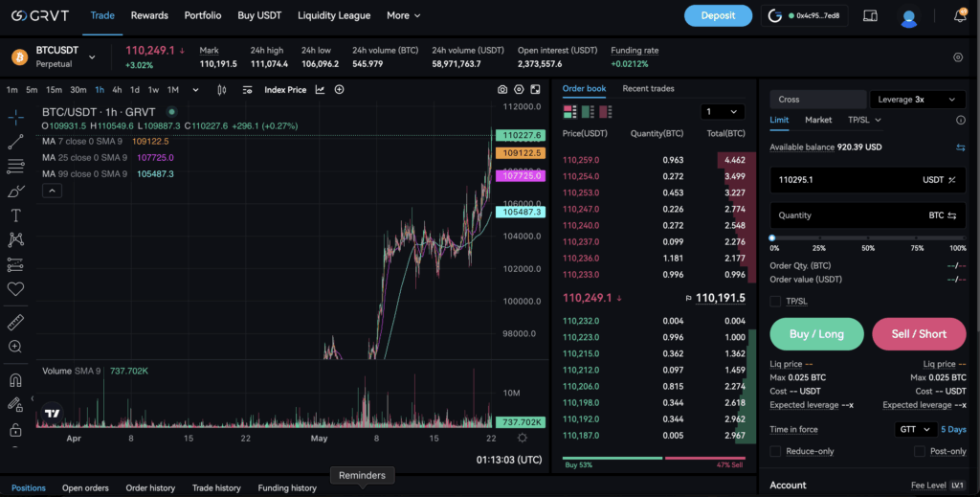Take a chart snapshot with camera icon
This screenshot has height=497, width=980.
502,89
